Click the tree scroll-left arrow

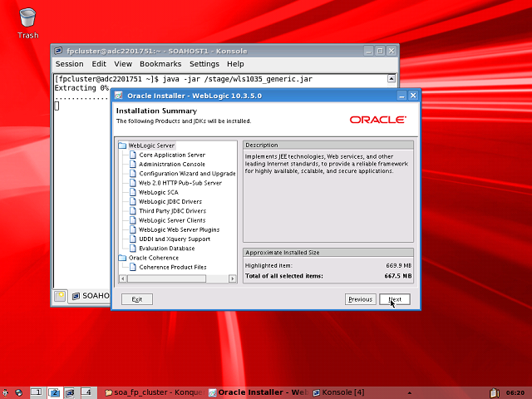tap(123, 279)
